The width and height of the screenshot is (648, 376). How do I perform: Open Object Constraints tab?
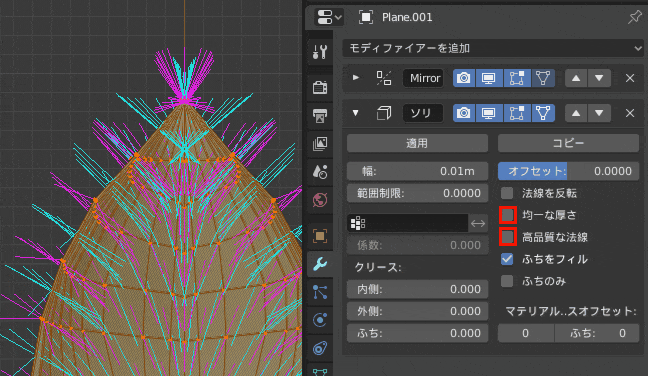(x=320, y=348)
